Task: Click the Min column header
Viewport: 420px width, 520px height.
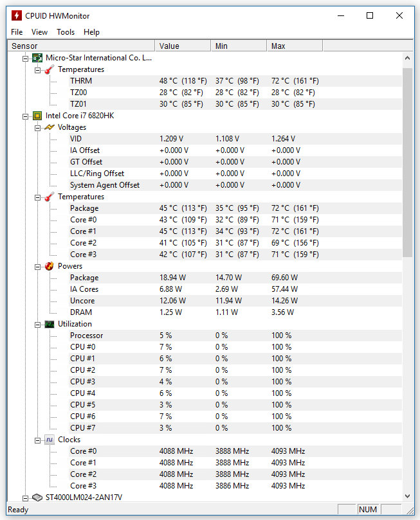Action: click(x=239, y=46)
